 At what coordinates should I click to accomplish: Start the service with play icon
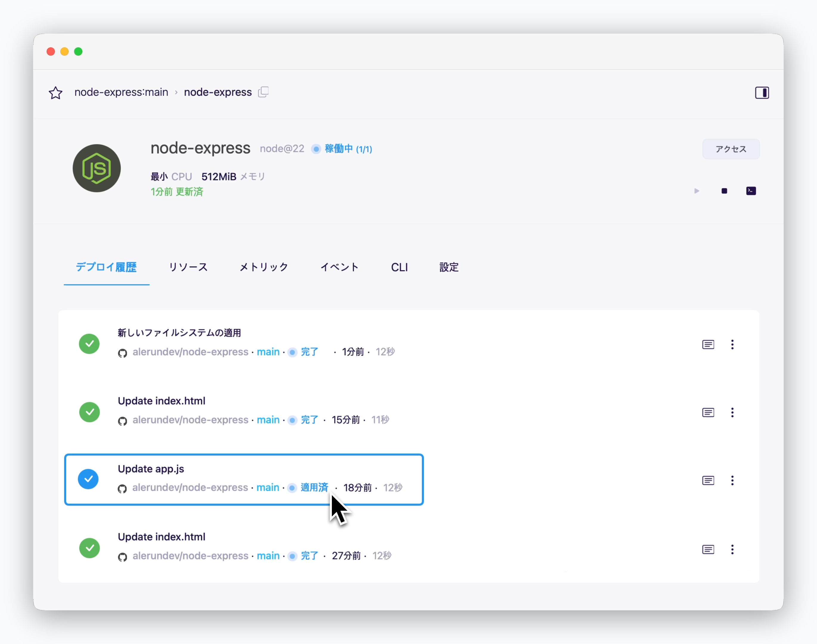click(x=696, y=191)
